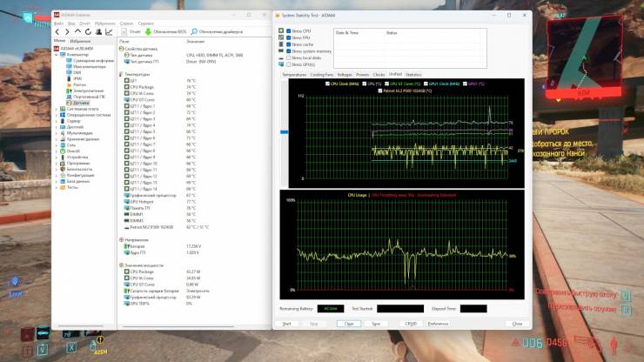Click the blue graph scale slider handle
Viewport: 644px width, 362px height.
285,132
